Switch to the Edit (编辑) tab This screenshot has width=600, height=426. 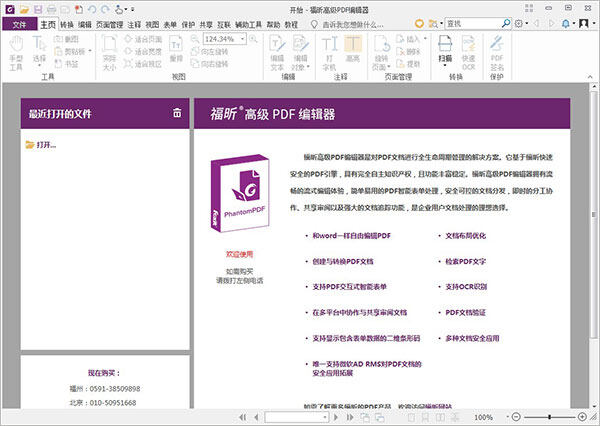pos(85,24)
